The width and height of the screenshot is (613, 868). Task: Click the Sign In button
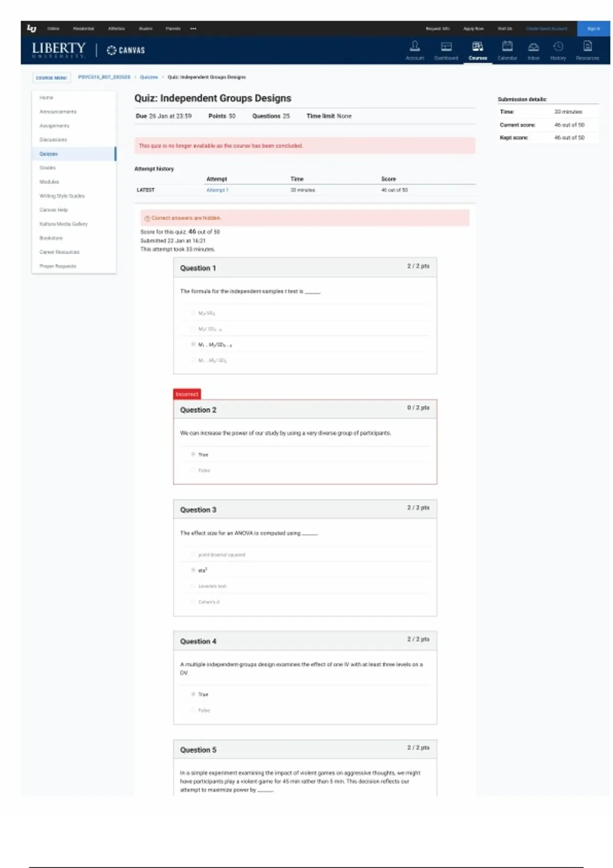[593, 29]
